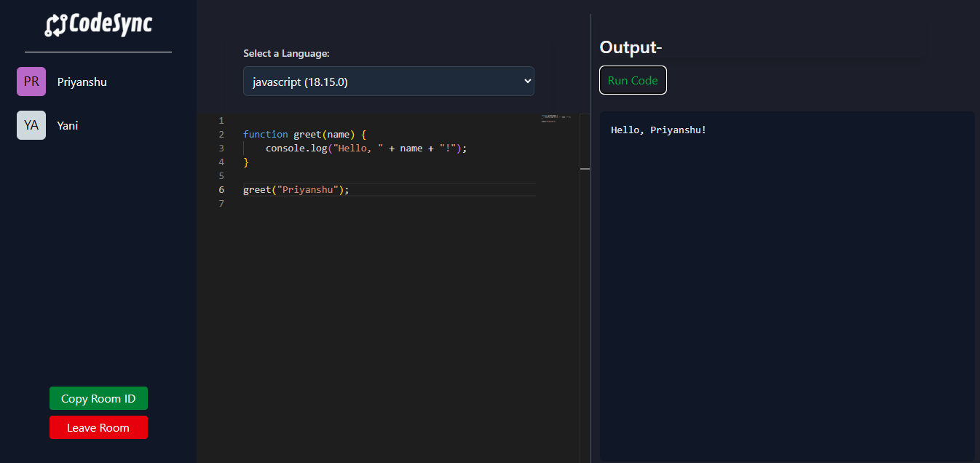Click the Yani participant name

[x=67, y=125]
